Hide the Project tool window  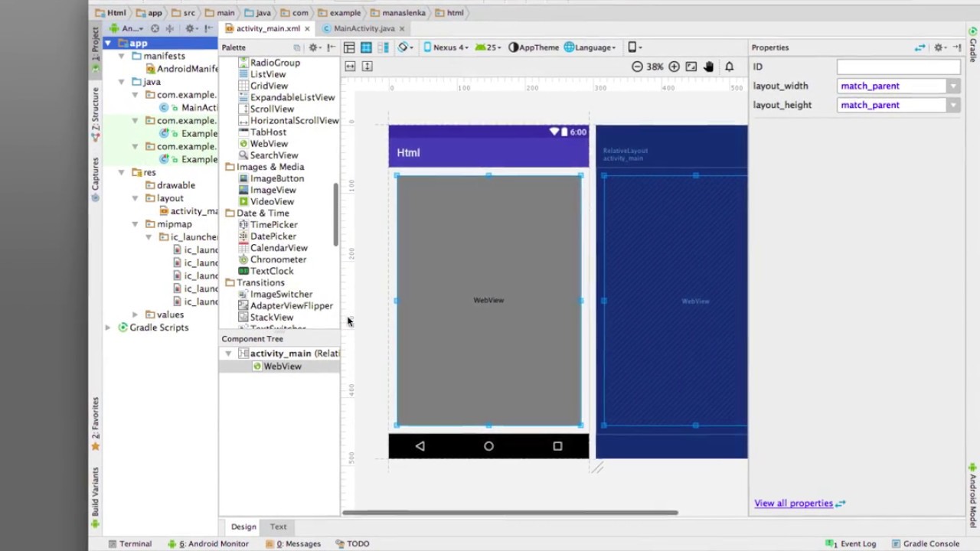pos(208,28)
